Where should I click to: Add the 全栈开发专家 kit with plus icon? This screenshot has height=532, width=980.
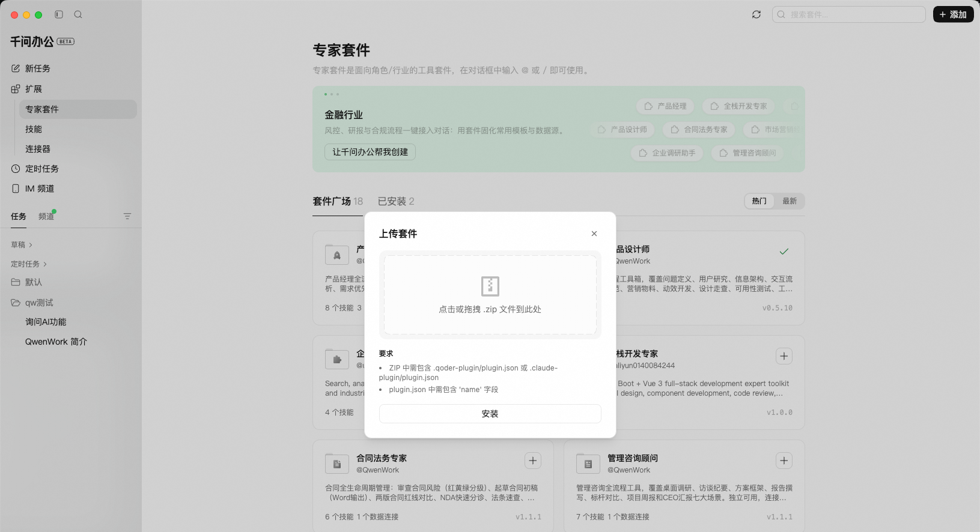pyautogui.click(x=784, y=356)
